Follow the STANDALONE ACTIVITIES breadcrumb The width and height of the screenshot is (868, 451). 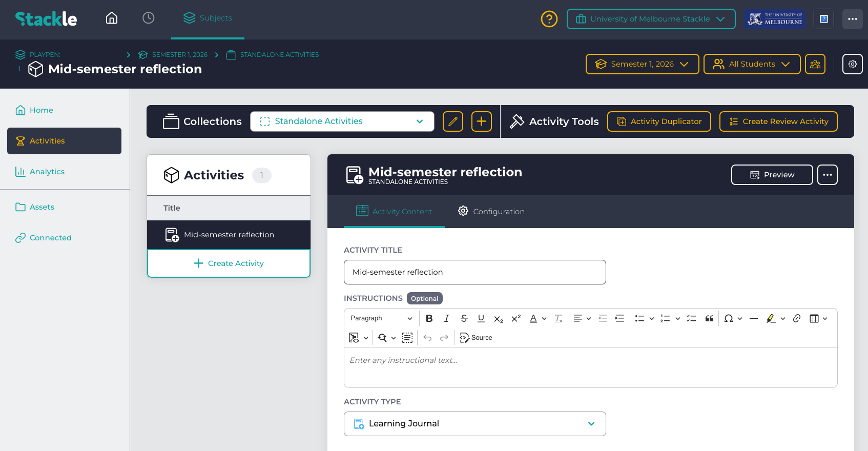[x=279, y=55]
